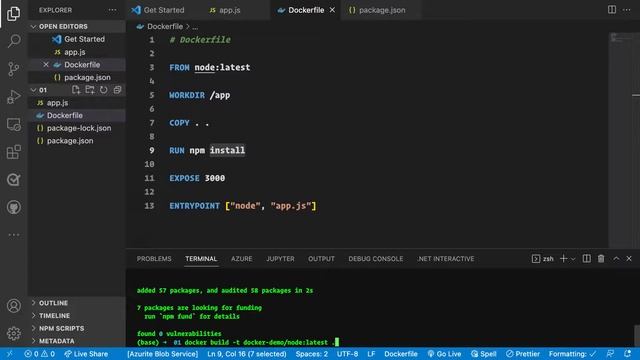640x360 pixels.
Task: Open the Explorer view in activity bar
Action: tap(13, 13)
